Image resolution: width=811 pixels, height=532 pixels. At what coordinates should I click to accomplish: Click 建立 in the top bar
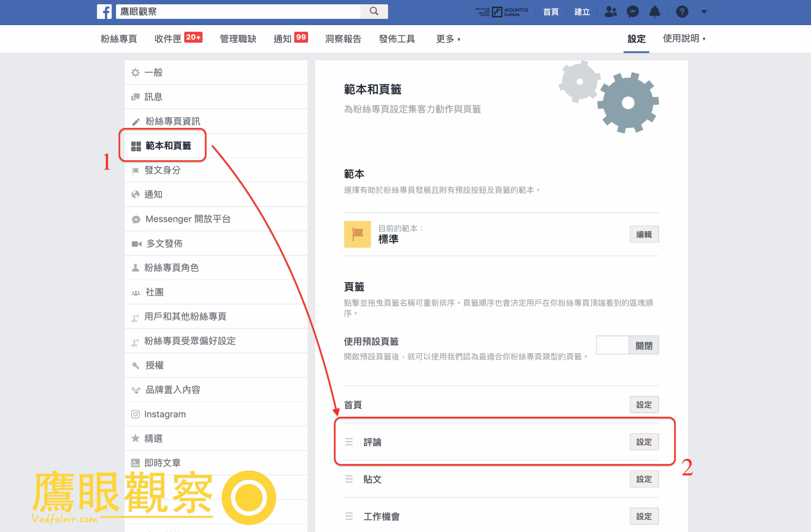pos(582,12)
